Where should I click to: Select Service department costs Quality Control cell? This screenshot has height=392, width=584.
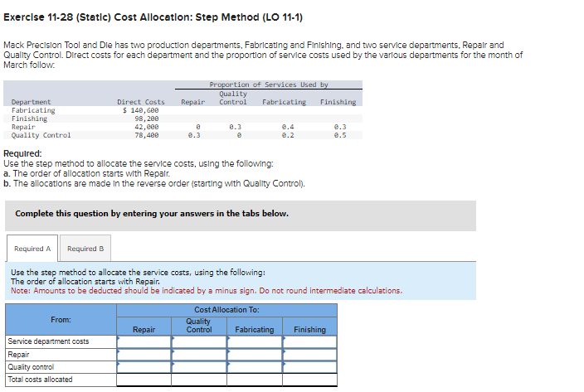pos(199,341)
